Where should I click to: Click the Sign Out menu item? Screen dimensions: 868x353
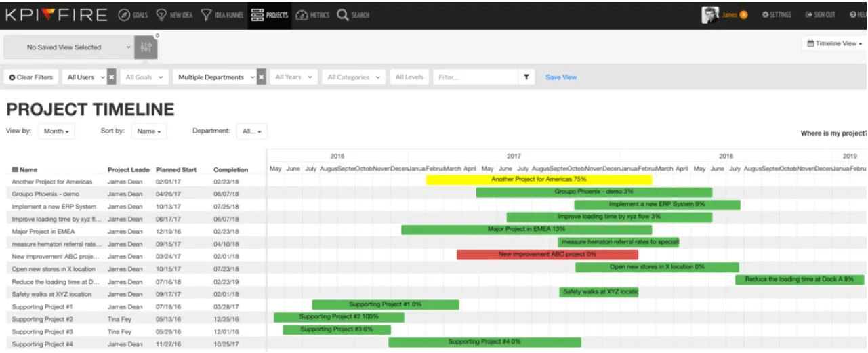point(821,15)
